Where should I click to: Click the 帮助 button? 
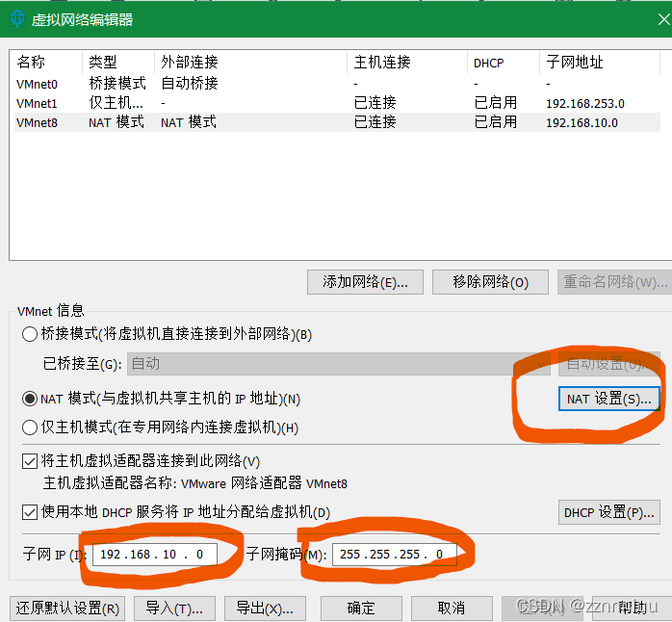tap(633, 609)
